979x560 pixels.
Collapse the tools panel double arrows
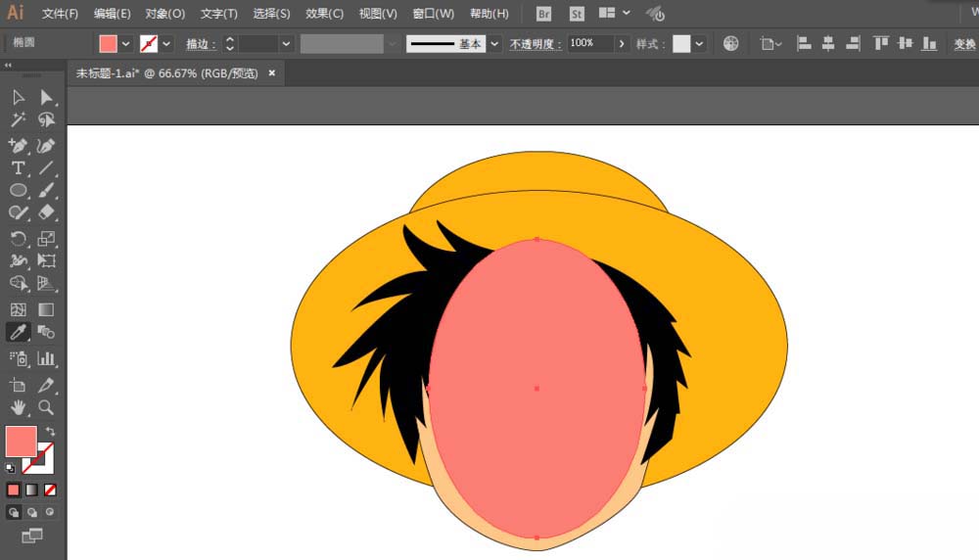coord(8,65)
